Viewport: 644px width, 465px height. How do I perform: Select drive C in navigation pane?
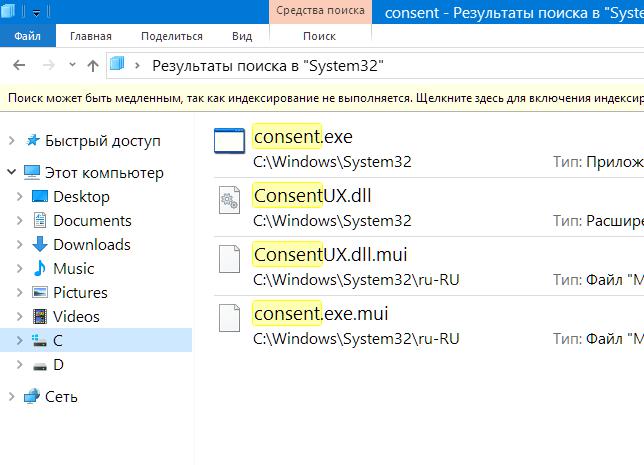pyautogui.click(x=58, y=340)
